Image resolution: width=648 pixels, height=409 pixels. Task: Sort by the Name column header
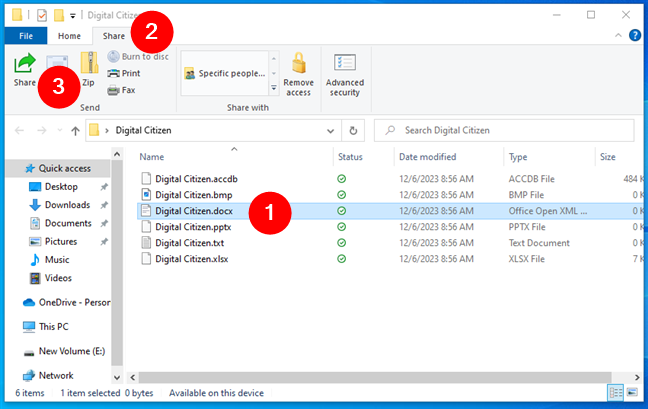click(x=152, y=157)
